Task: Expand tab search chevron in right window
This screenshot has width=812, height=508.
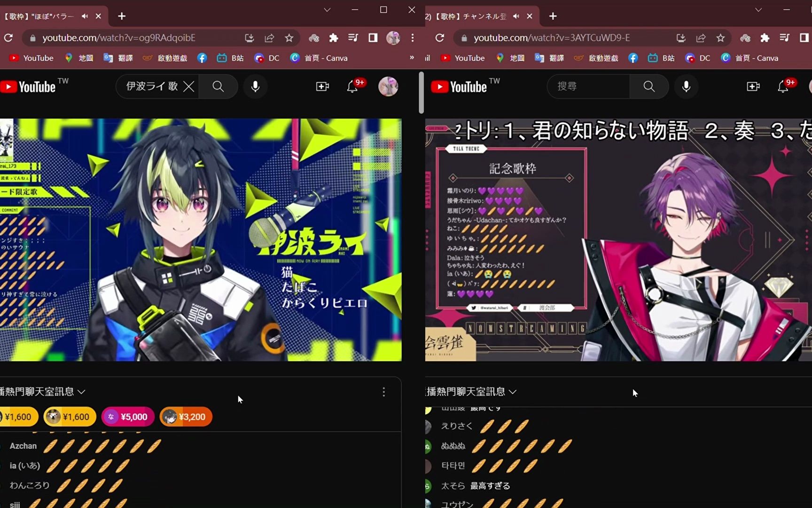Action: [x=758, y=10]
